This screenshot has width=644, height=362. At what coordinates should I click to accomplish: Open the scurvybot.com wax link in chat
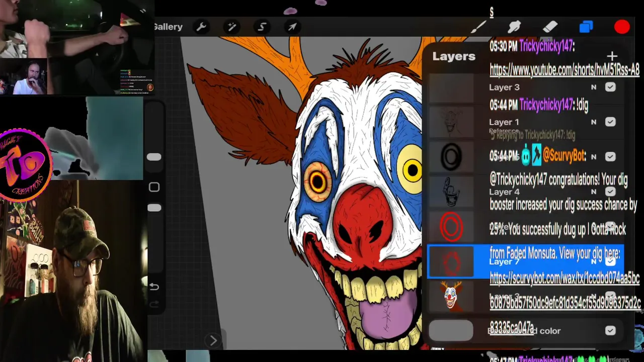point(565,303)
